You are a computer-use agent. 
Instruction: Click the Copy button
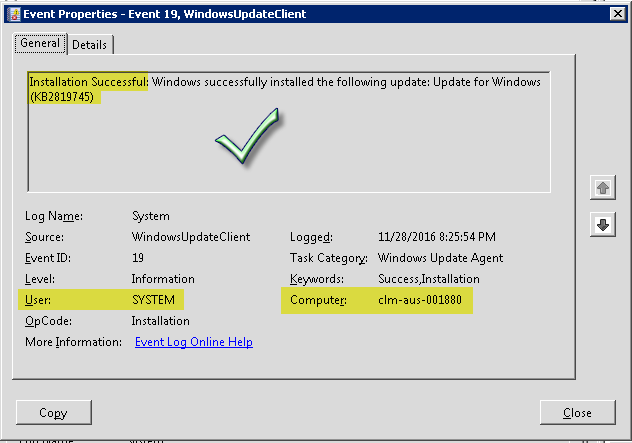[x=54, y=412]
